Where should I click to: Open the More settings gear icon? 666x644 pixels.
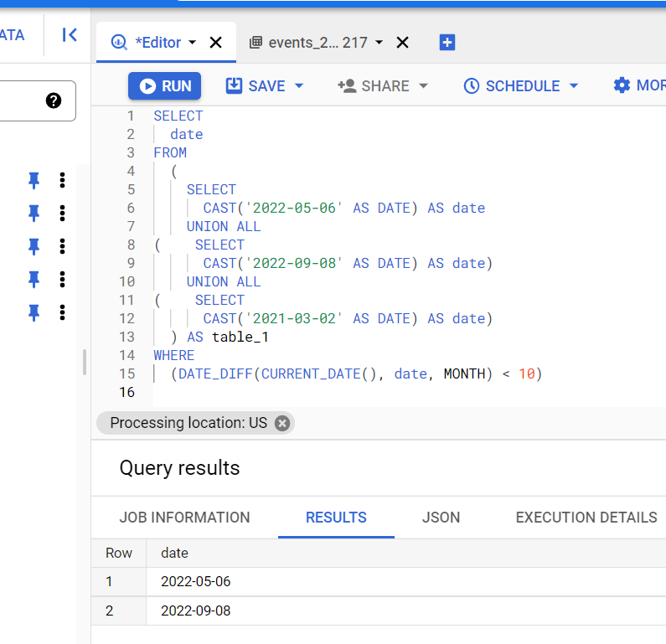[622, 85]
